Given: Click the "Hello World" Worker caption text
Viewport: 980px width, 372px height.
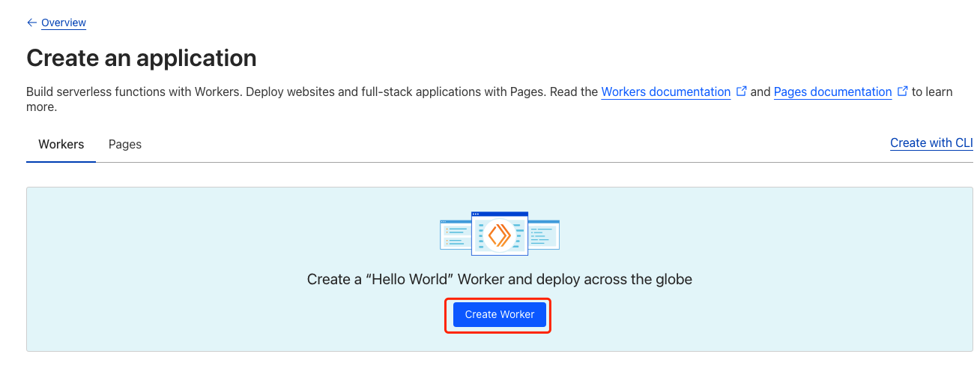Looking at the screenshot, I should click(x=500, y=279).
